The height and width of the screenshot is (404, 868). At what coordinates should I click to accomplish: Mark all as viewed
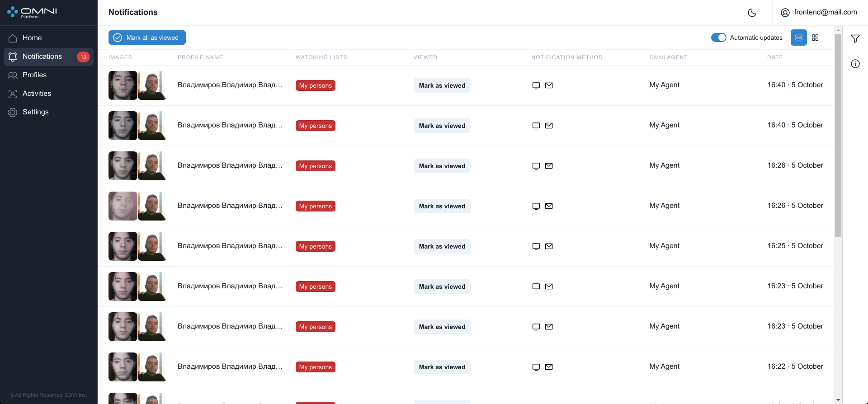tap(147, 38)
